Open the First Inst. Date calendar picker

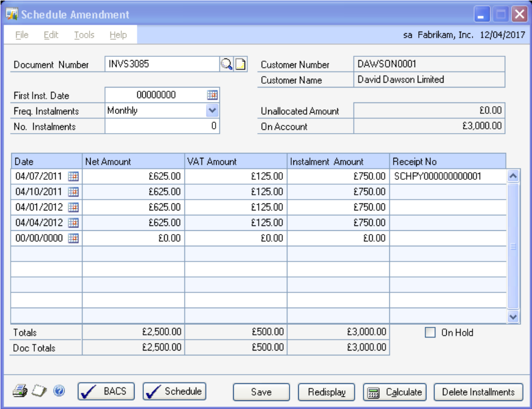pos(212,96)
